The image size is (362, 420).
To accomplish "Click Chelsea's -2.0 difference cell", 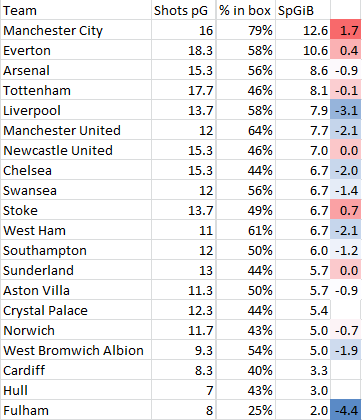I will (x=346, y=170).
